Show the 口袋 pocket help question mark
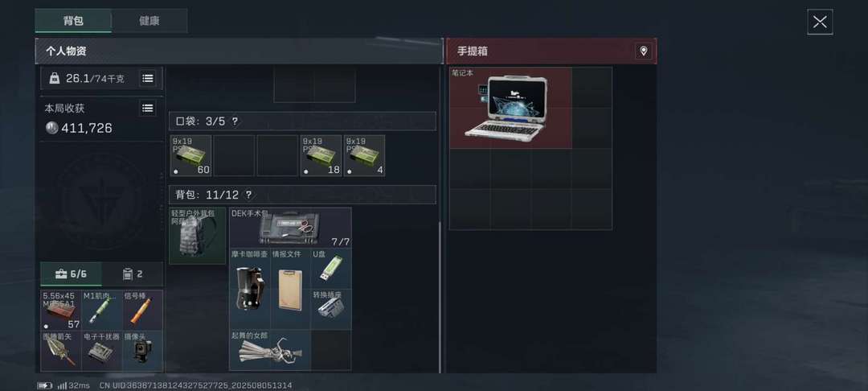This screenshot has width=868, height=391. point(235,121)
